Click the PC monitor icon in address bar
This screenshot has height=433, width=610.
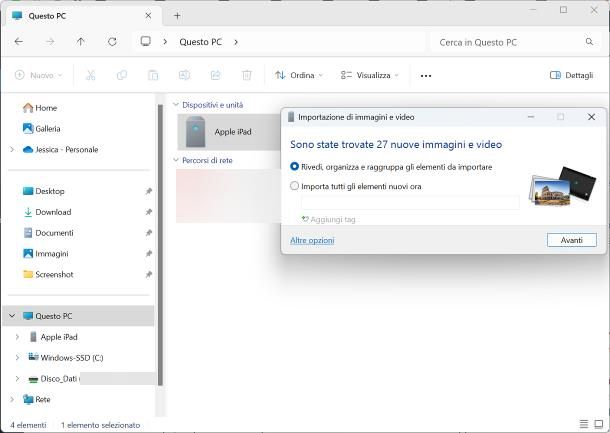click(145, 41)
